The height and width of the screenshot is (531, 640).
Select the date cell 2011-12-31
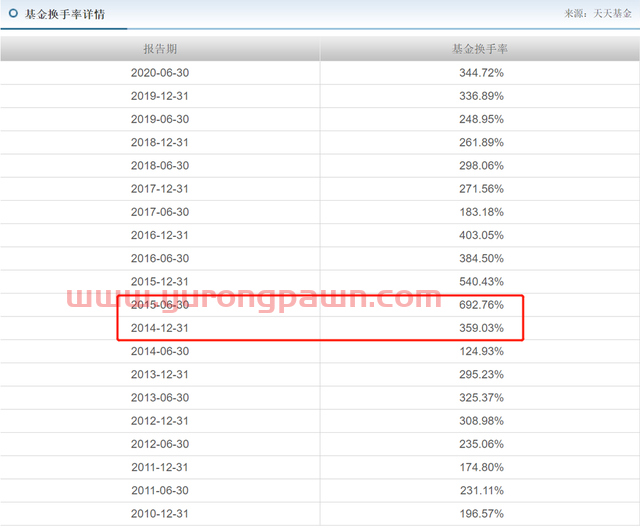(160, 467)
